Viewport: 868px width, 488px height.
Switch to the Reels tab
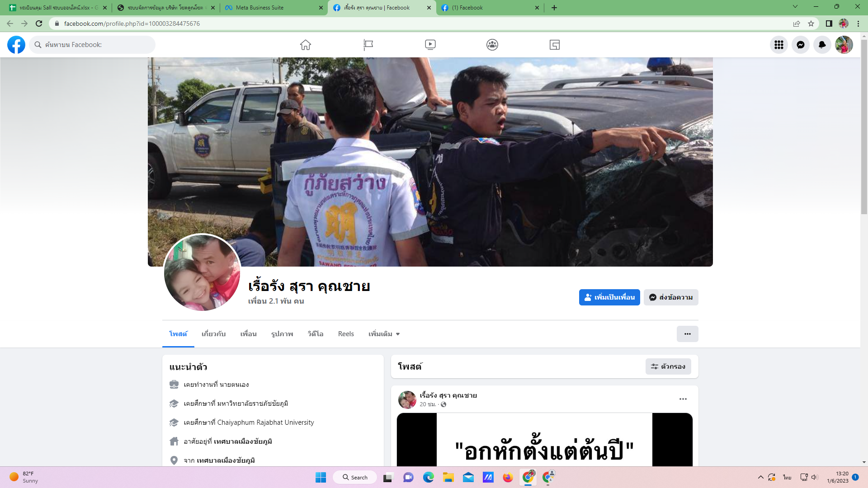click(346, 334)
